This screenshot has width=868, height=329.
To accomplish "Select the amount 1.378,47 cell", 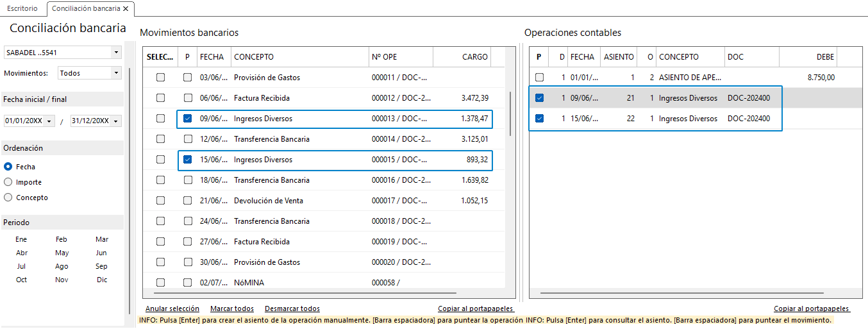I will point(462,119).
